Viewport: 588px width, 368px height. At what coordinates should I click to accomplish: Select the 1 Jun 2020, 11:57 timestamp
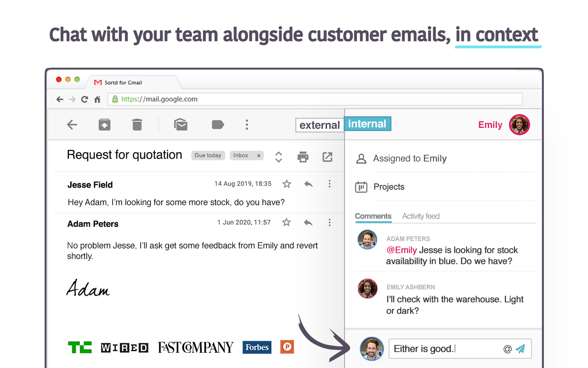pos(244,222)
